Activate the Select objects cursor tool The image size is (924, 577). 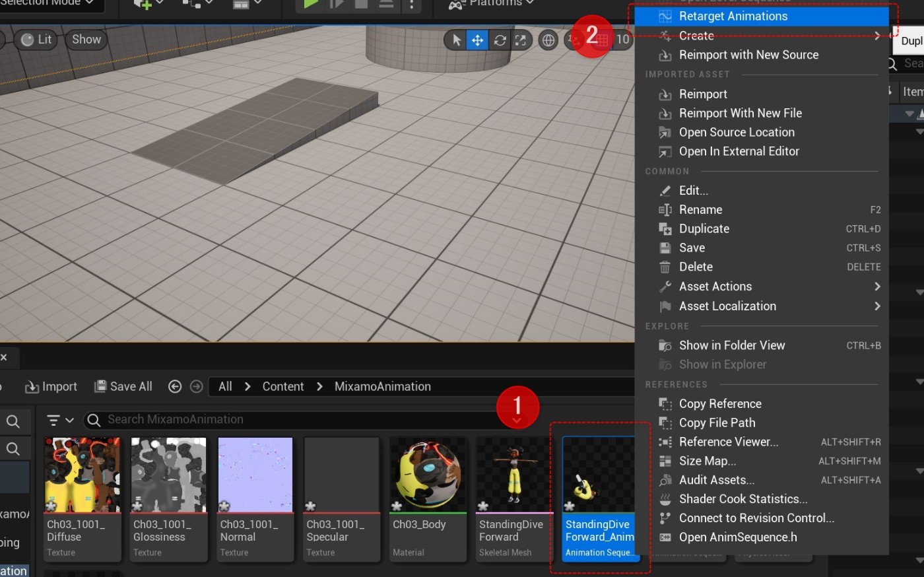pyautogui.click(x=456, y=40)
